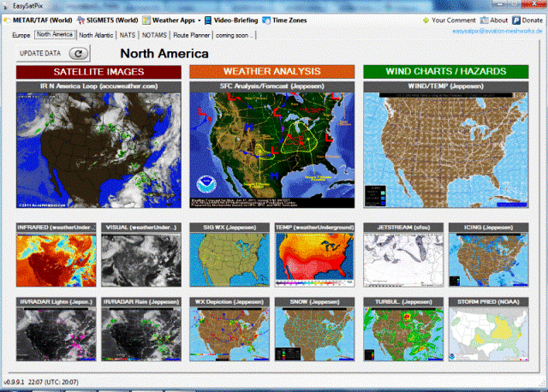The width and height of the screenshot is (548, 392).
Task: Open the SIG WX Jeppesen thumbnail
Action: point(229,260)
